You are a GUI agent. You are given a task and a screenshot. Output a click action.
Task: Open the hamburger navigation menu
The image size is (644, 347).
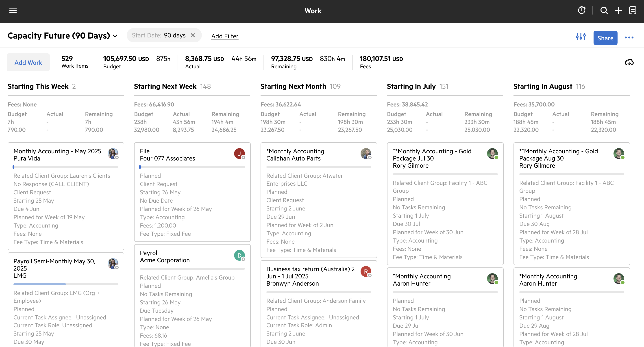coord(13,11)
